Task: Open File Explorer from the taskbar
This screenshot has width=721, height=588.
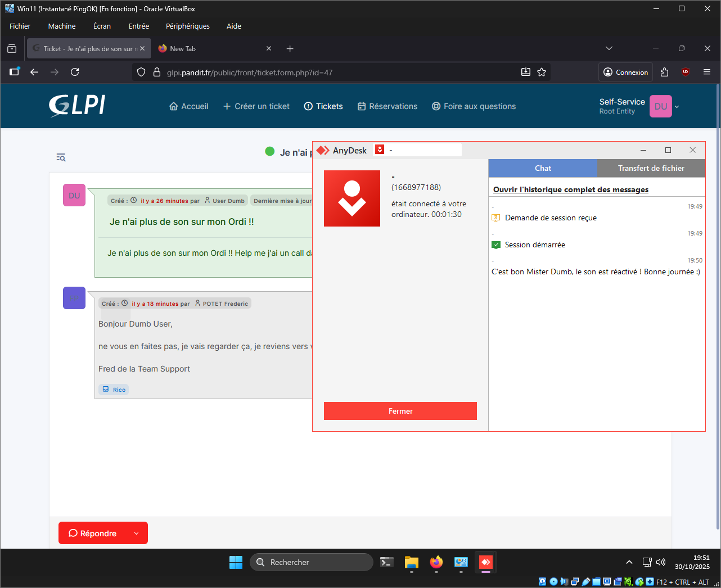Action: pyautogui.click(x=412, y=562)
